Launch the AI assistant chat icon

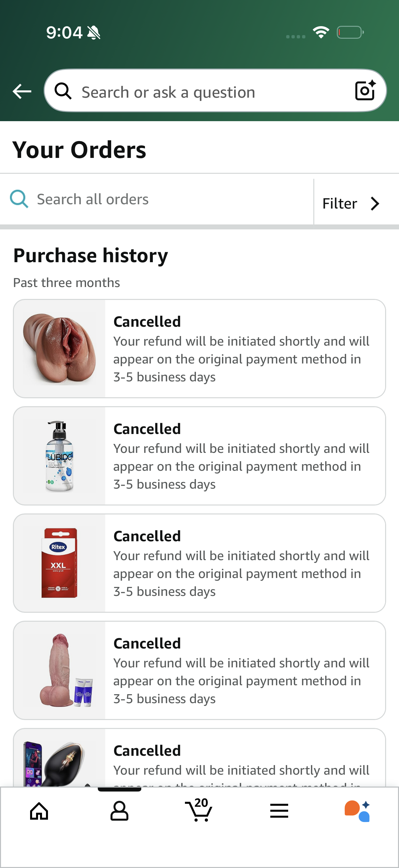[358, 811]
